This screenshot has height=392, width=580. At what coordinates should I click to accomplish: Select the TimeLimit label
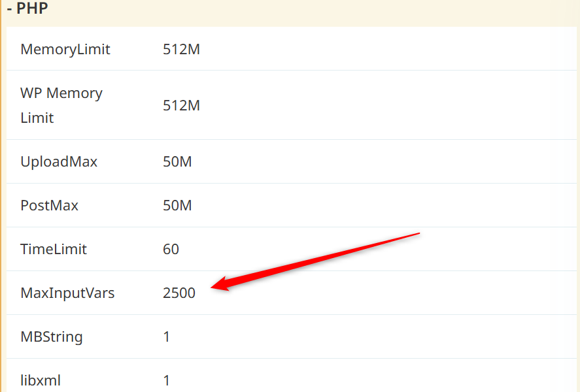(x=54, y=249)
